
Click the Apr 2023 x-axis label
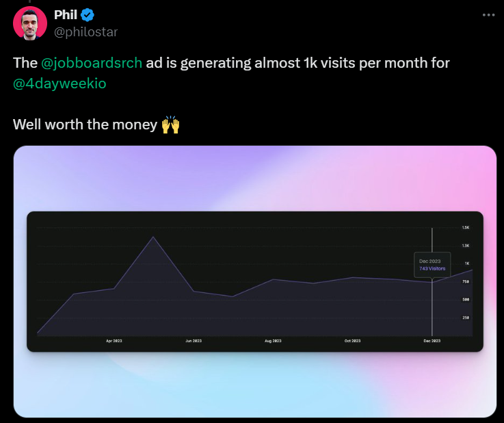(114, 340)
